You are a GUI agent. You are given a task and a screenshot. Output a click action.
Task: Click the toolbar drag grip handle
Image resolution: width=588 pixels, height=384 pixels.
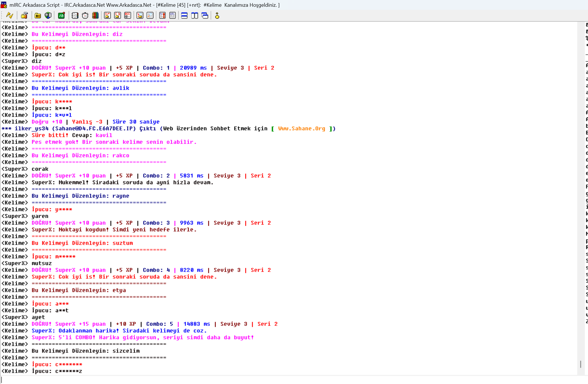point(2,15)
